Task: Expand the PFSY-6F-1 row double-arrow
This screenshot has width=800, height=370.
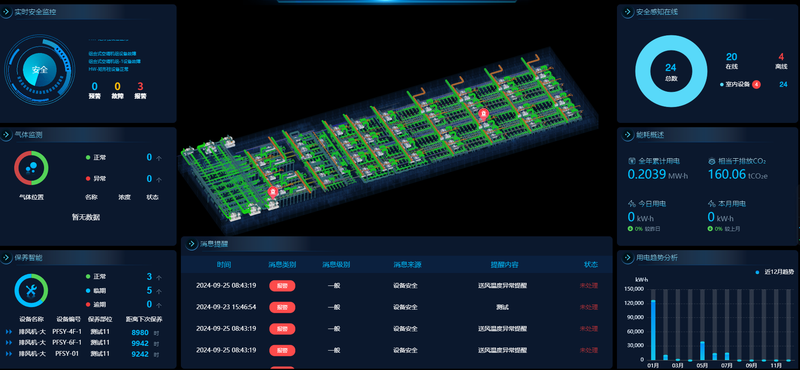Action: [x=9, y=343]
